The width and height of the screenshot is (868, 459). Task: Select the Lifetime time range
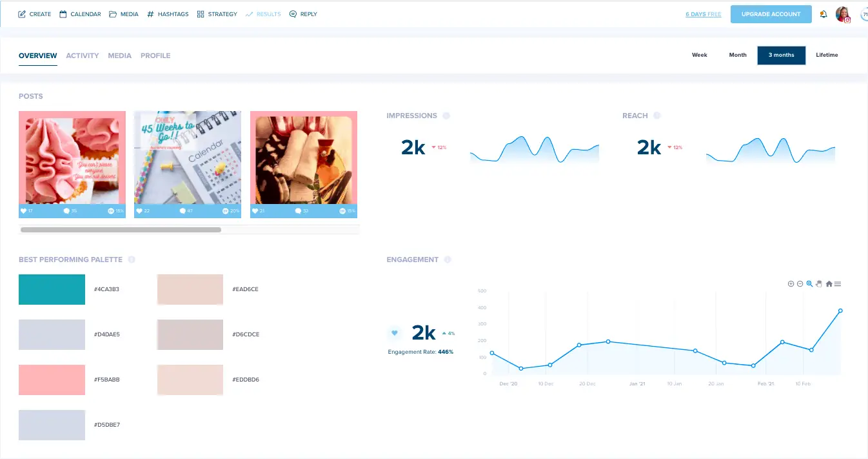(x=827, y=56)
